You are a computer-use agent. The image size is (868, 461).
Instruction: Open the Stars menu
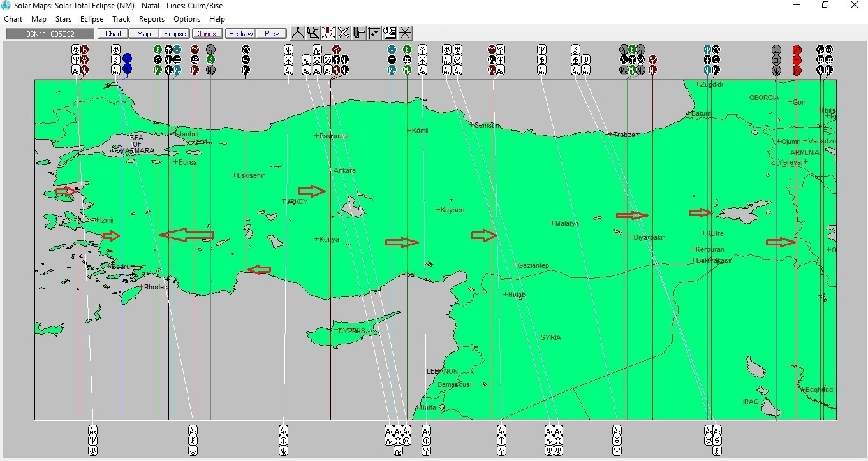tap(63, 19)
